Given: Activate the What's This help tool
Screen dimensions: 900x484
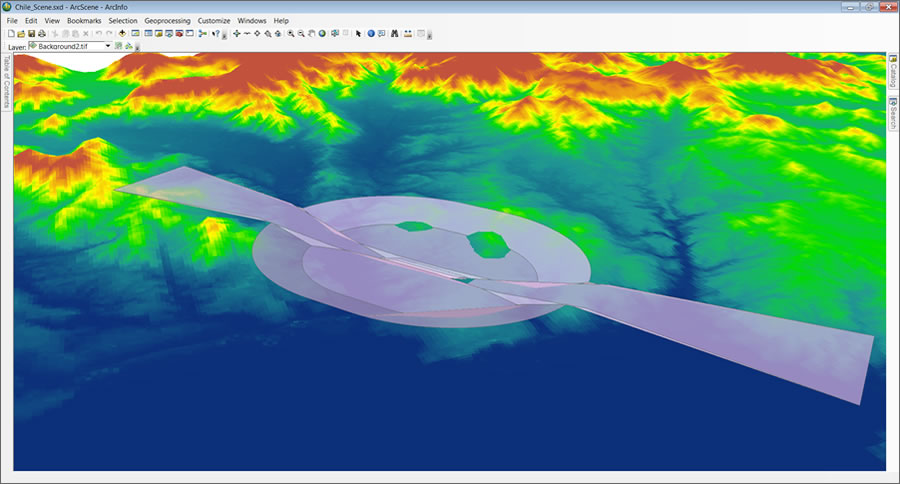Looking at the screenshot, I should pyautogui.click(x=216, y=34).
